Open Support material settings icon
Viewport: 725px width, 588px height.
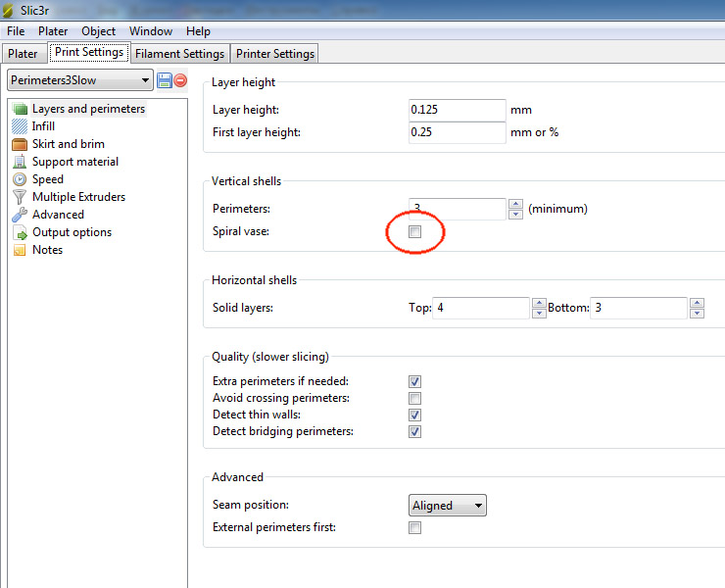(20, 162)
